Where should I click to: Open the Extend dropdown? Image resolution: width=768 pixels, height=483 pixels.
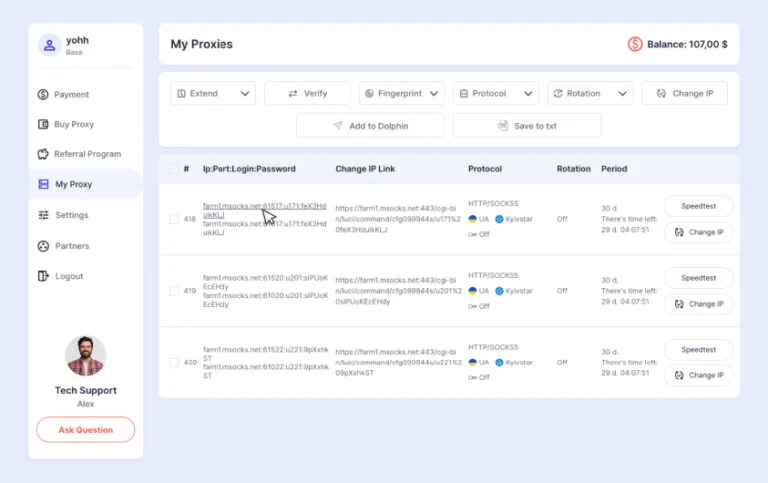tap(213, 93)
